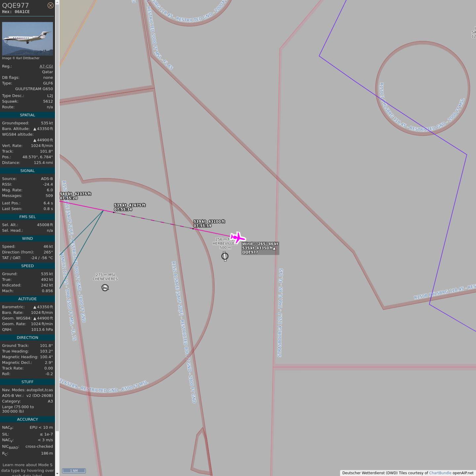Click the 07:55:34 track timestamp label
Image resolution: width=476 pixels, height=476 pixels.
click(123, 209)
